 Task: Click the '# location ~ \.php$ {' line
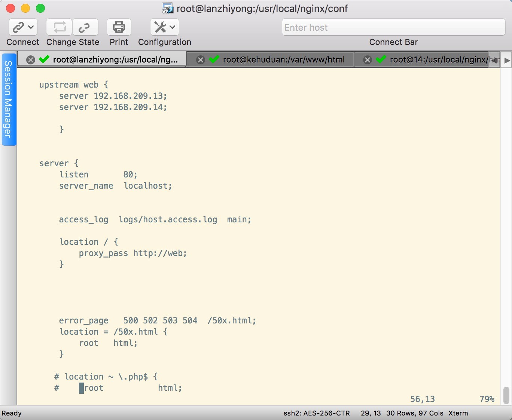tap(106, 377)
